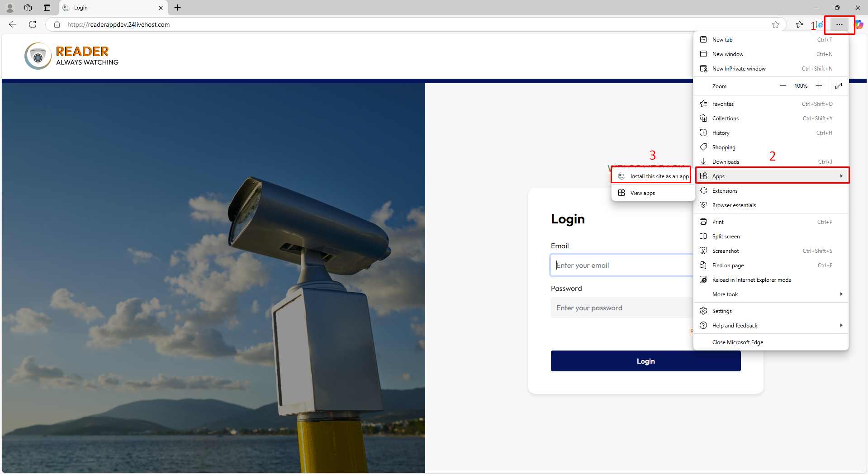Open the profile icon in title bar
This screenshot has height=474, width=868.
[10, 8]
